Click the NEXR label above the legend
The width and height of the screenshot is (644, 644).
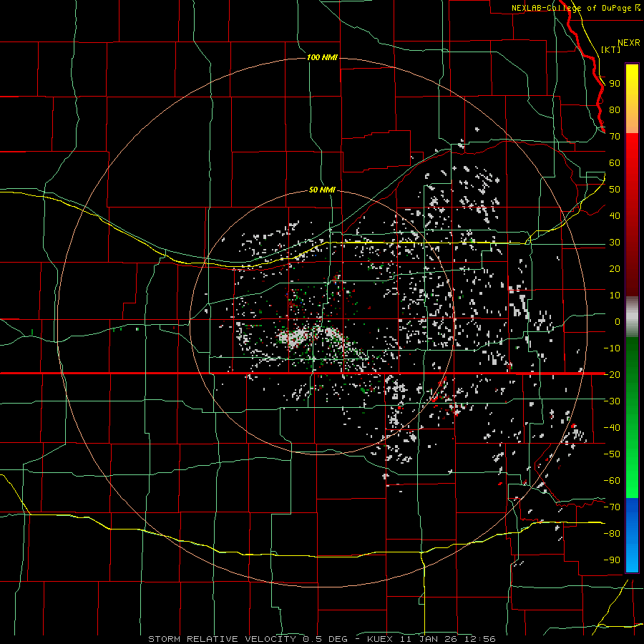point(629,43)
